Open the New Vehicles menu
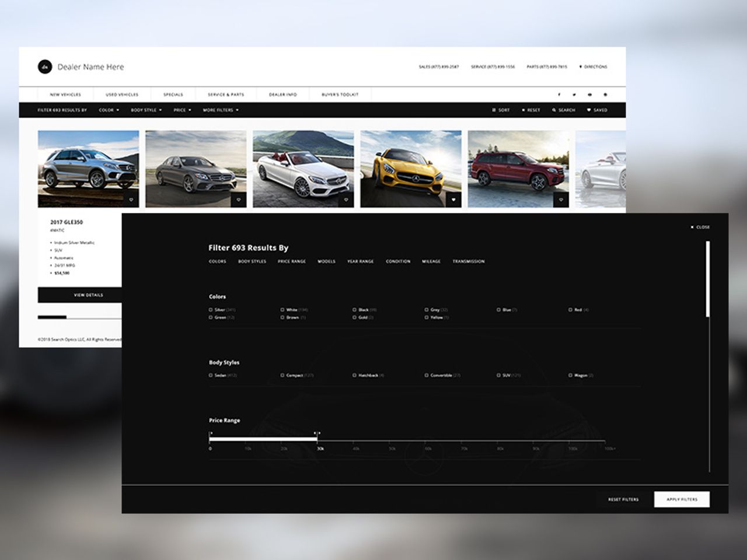747x560 pixels. tap(65, 94)
